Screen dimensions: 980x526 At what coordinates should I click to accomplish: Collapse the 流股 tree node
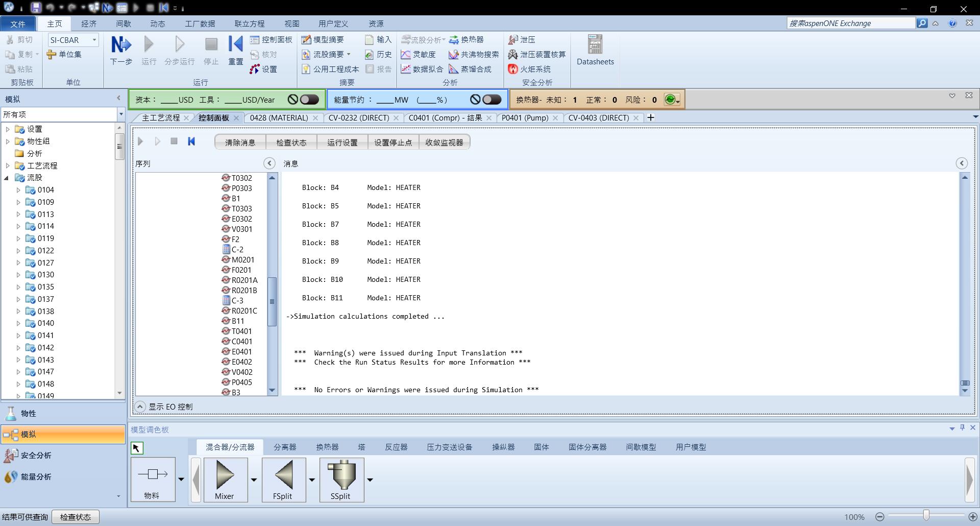tap(7, 178)
